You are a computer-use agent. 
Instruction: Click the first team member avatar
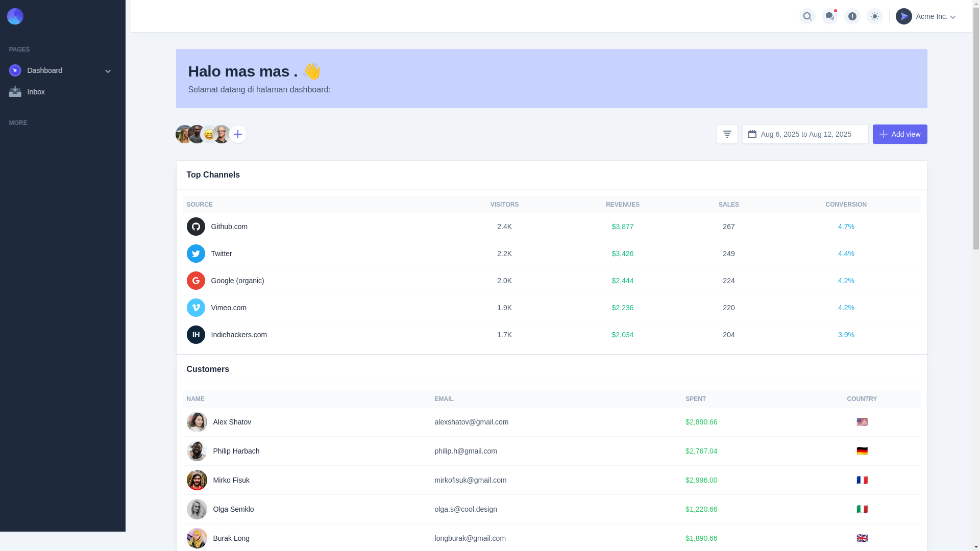[x=183, y=134]
